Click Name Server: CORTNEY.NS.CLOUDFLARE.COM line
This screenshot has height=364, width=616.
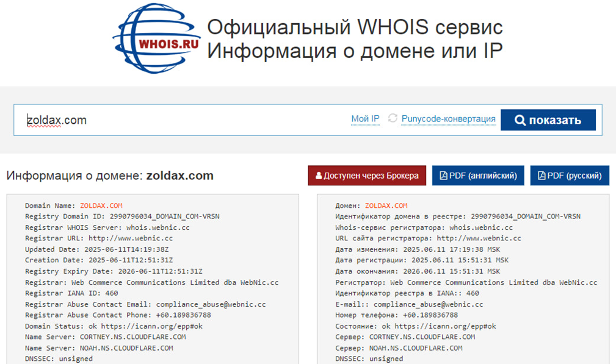(x=105, y=337)
